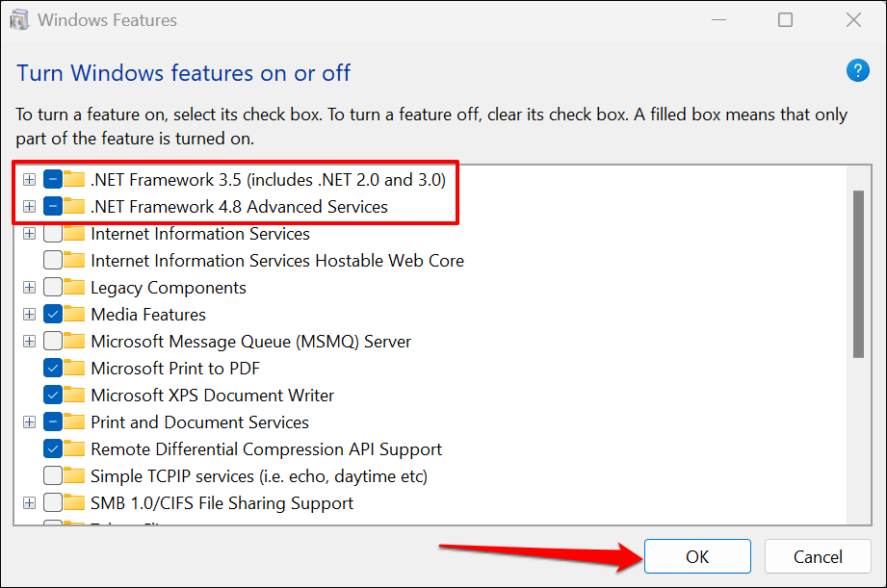Tick the Legacy Components checkbox
Viewport: 887px width, 588px height.
pos(53,288)
